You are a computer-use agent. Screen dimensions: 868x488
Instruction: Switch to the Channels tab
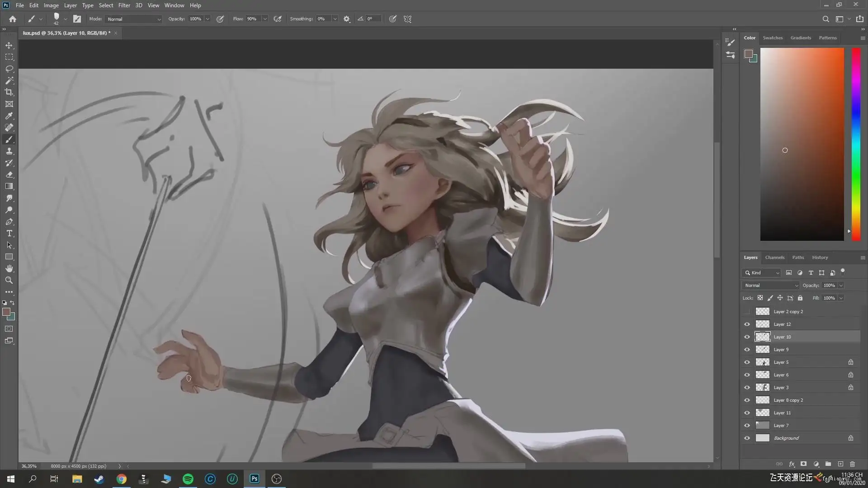pyautogui.click(x=774, y=258)
